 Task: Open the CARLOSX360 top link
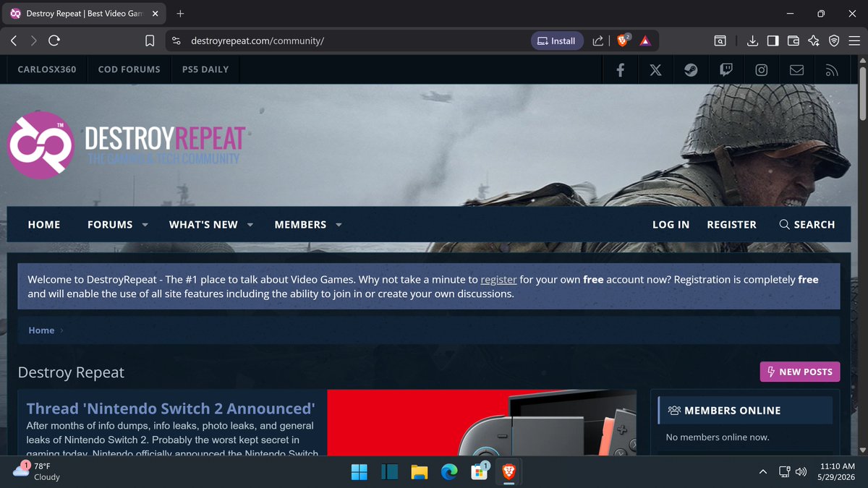pos(47,69)
